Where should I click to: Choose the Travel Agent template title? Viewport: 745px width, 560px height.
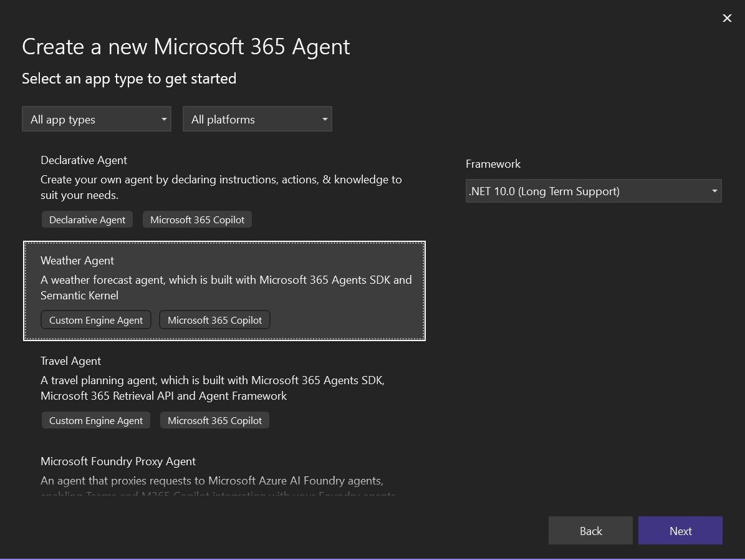coord(71,361)
